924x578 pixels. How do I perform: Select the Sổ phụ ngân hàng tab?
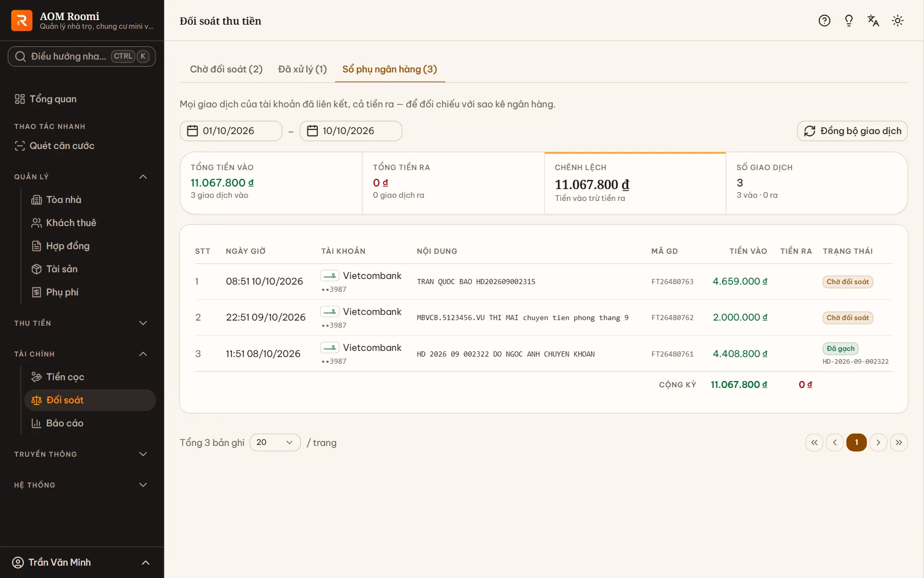click(390, 69)
